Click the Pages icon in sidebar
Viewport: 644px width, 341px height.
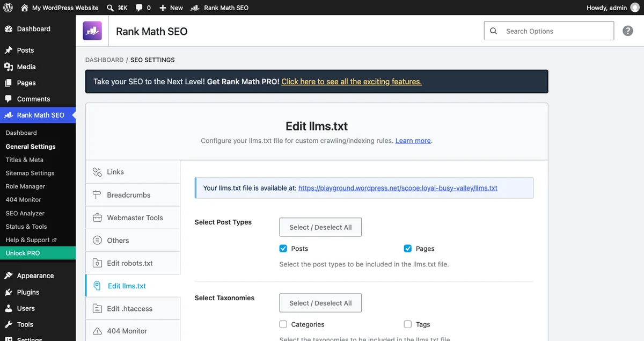point(9,83)
